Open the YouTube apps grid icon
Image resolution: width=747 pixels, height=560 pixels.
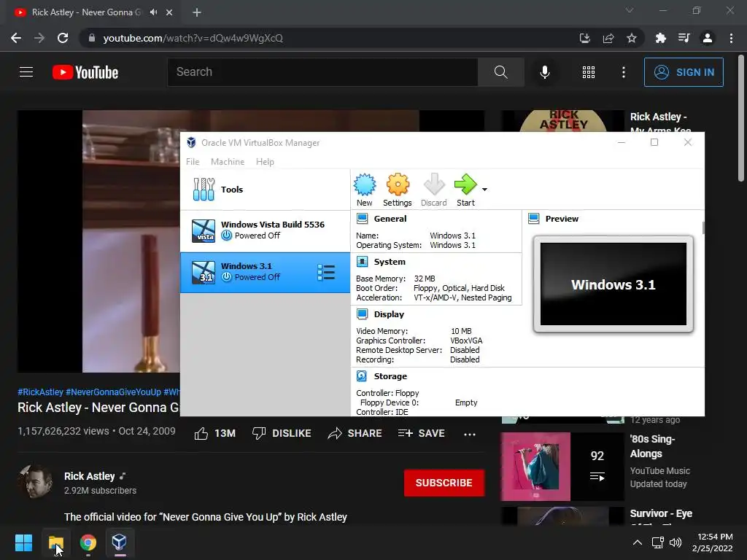click(589, 72)
